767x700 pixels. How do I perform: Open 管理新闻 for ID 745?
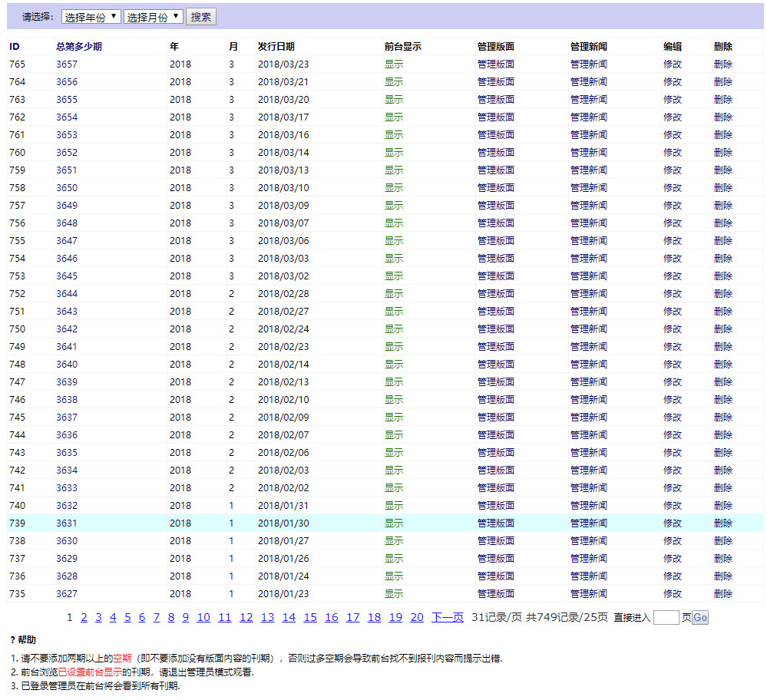588,418
